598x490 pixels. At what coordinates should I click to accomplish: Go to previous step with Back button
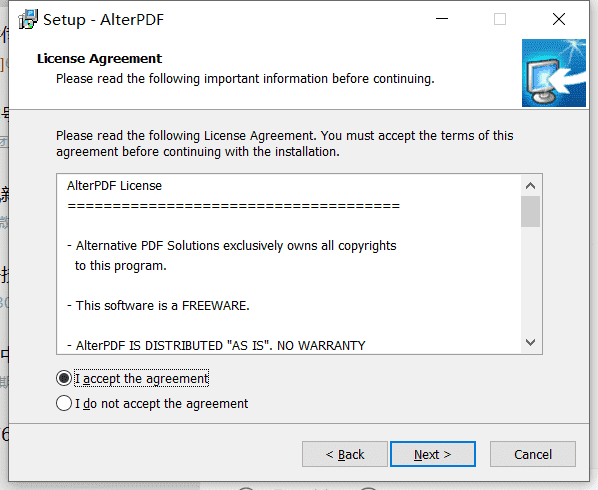click(x=345, y=454)
